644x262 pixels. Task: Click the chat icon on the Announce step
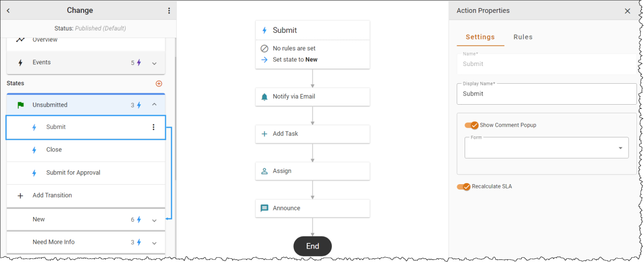tap(264, 208)
